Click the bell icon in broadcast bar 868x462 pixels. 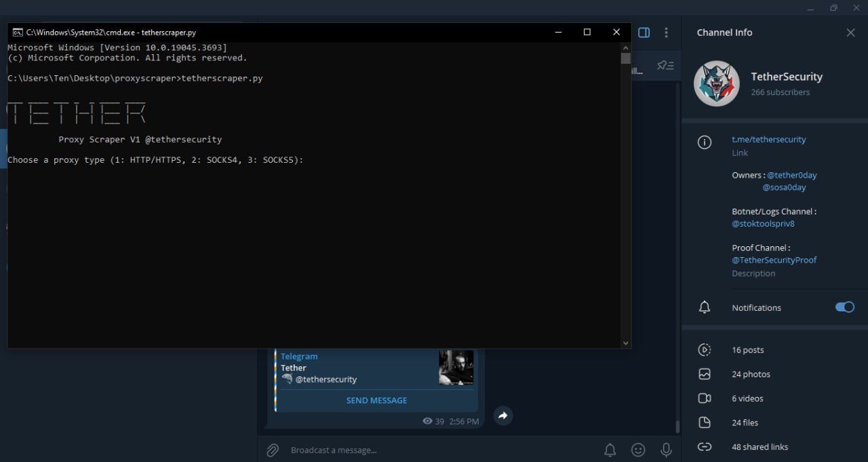pyautogui.click(x=610, y=450)
